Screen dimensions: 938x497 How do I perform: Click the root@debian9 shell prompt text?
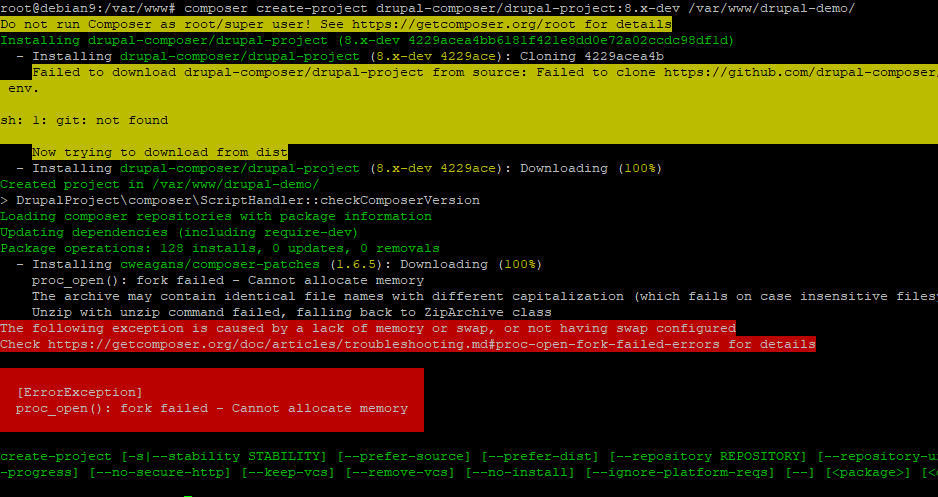(88, 8)
